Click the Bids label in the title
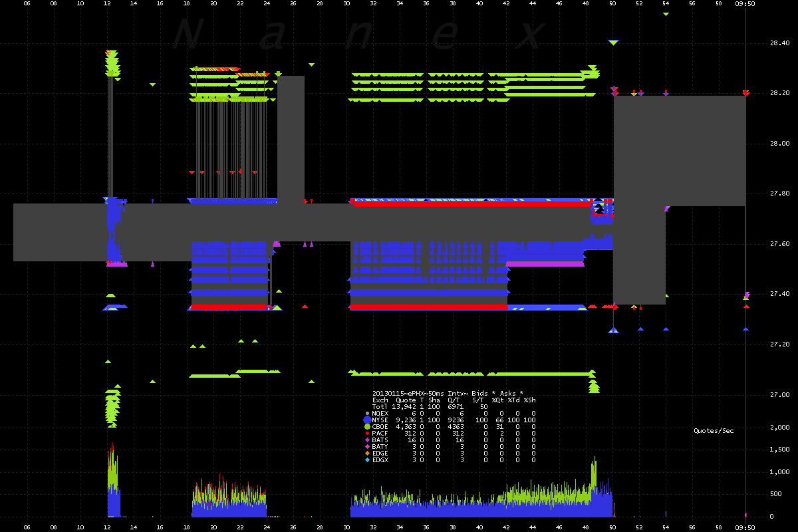798x532 pixels. click(x=479, y=393)
